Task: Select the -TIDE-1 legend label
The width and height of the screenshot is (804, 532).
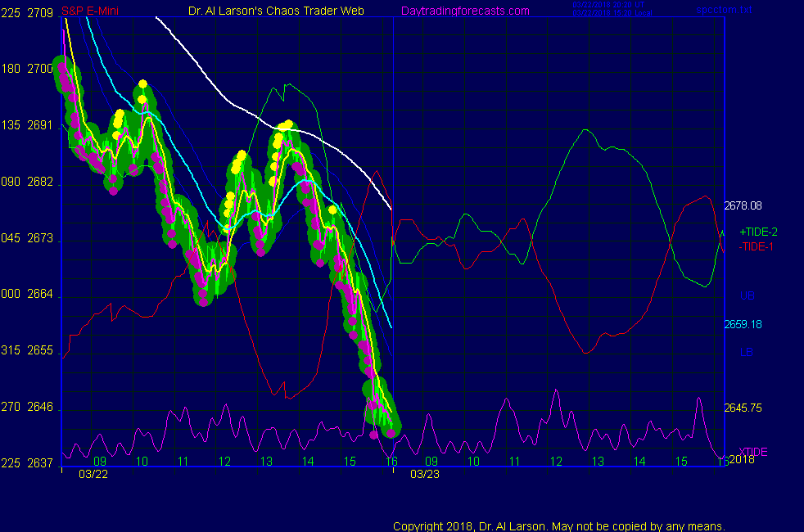Action: [757, 246]
